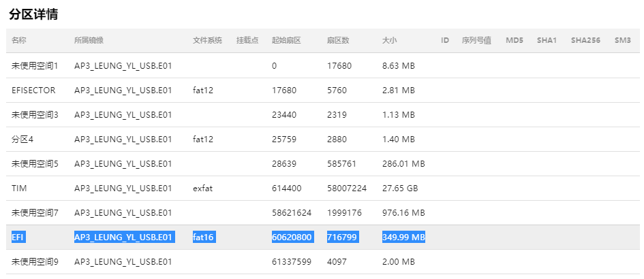This screenshot has height=279, width=644.
Task: Click the 序列号值 column header
Action: 476,40
